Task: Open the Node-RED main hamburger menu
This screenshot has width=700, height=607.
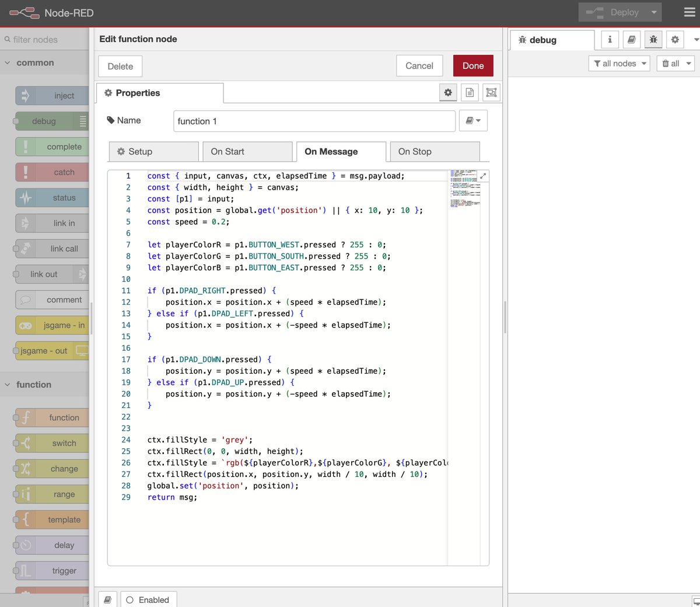Action: click(x=689, y=12)
